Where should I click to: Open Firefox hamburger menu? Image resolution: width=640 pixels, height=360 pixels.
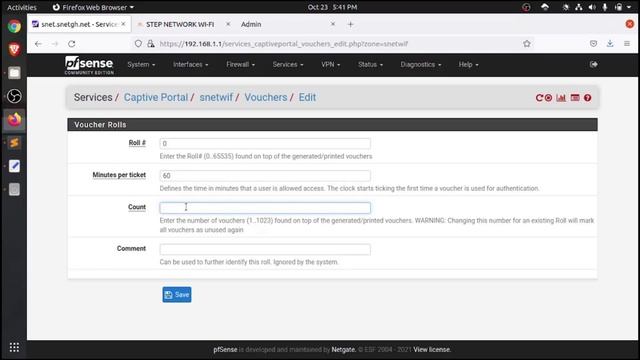tap(627, 44)
